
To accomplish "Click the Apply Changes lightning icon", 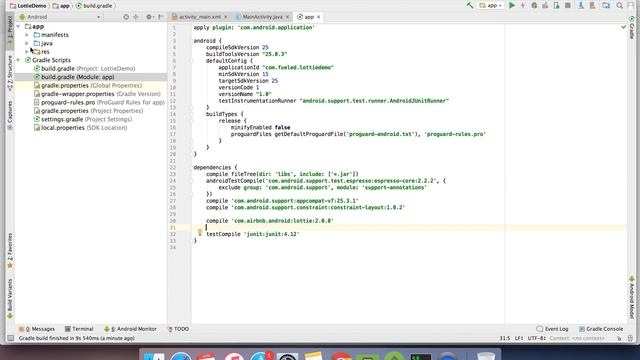I will [523, 6].
